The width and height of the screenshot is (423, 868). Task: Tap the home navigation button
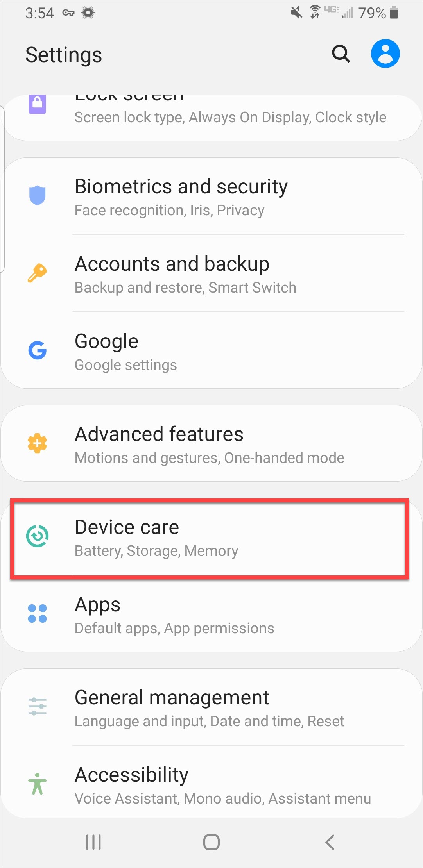(211, 842)
